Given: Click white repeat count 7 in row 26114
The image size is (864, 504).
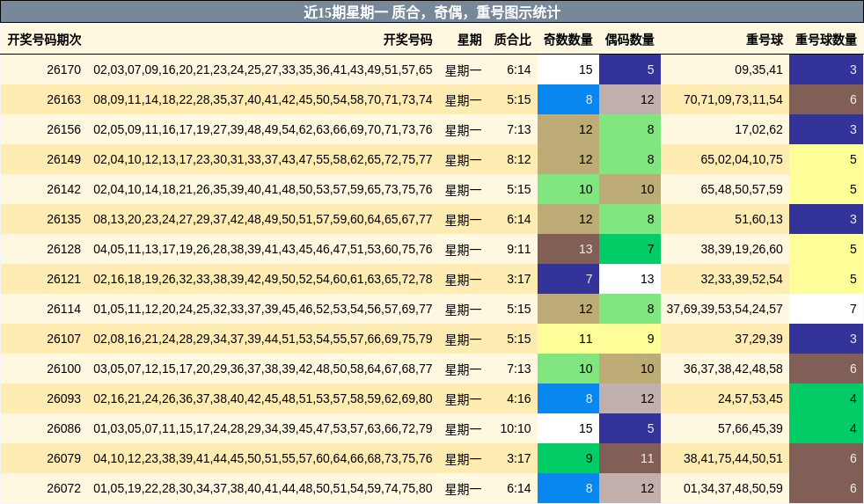Looking at the screenshot, I should click(826, 309).
